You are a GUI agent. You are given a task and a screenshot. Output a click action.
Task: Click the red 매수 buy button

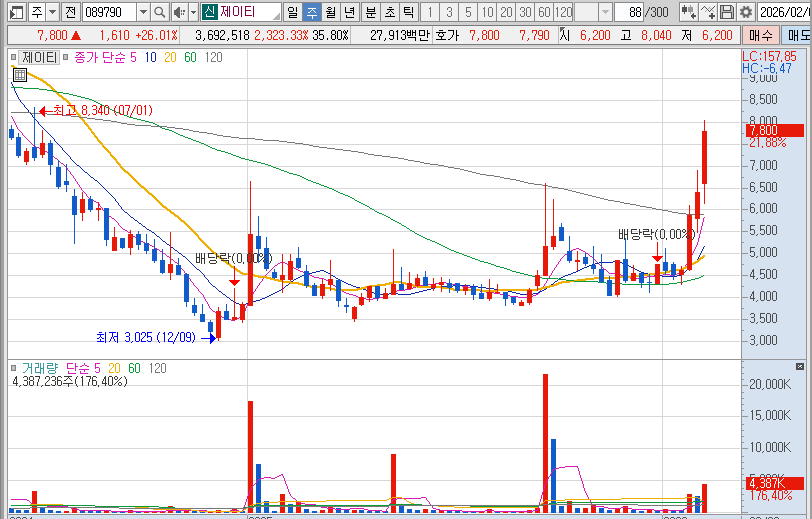tap(761, 35)
